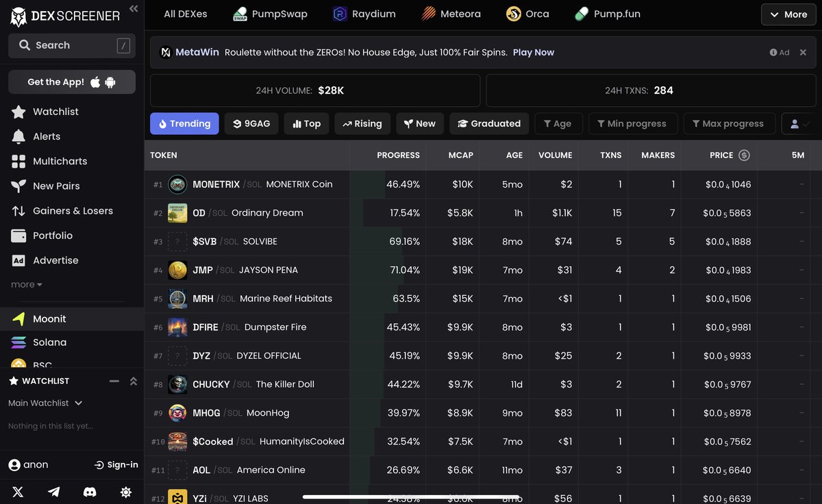Click JMP progress bar 71.04%
This screenshot has height=504, width=822.
[388, 270]
